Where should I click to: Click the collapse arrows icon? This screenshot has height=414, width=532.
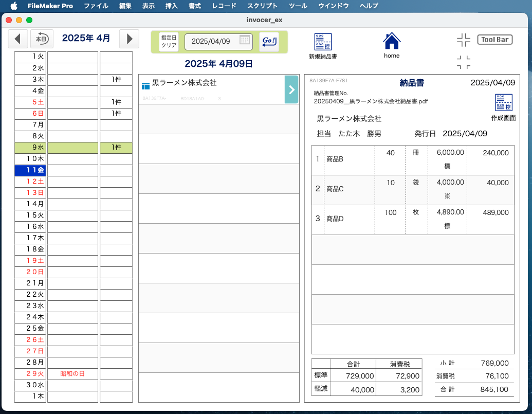click(x=463, y=40)
